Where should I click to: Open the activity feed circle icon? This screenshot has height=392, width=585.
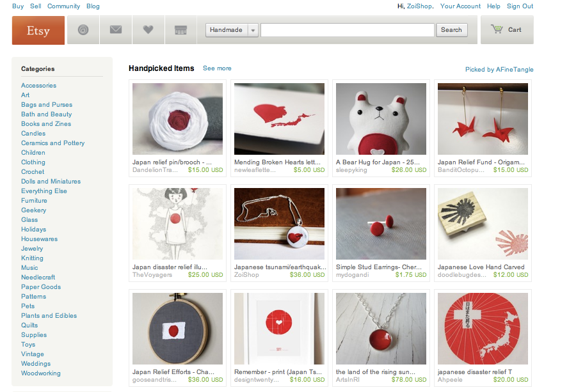83,30
